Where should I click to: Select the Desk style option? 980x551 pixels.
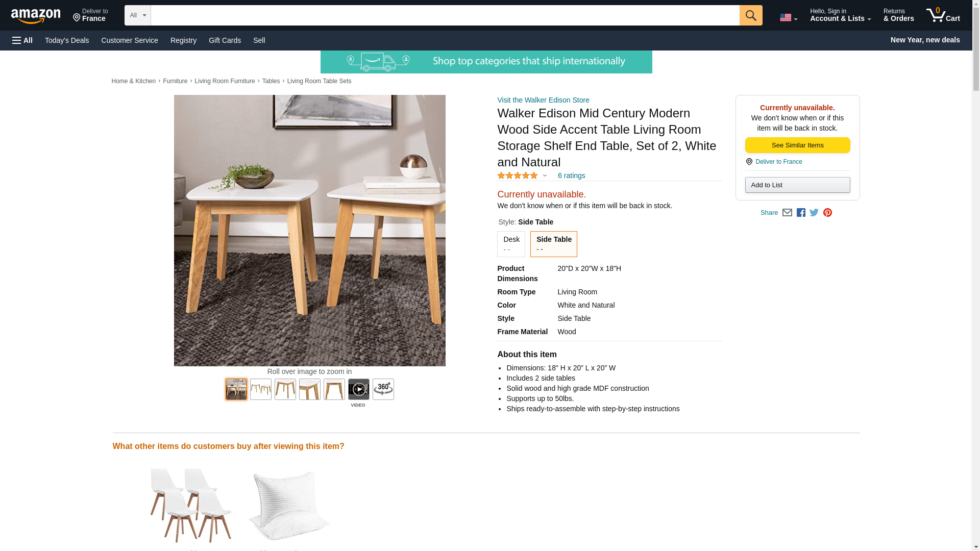click(x=511, y=244)
